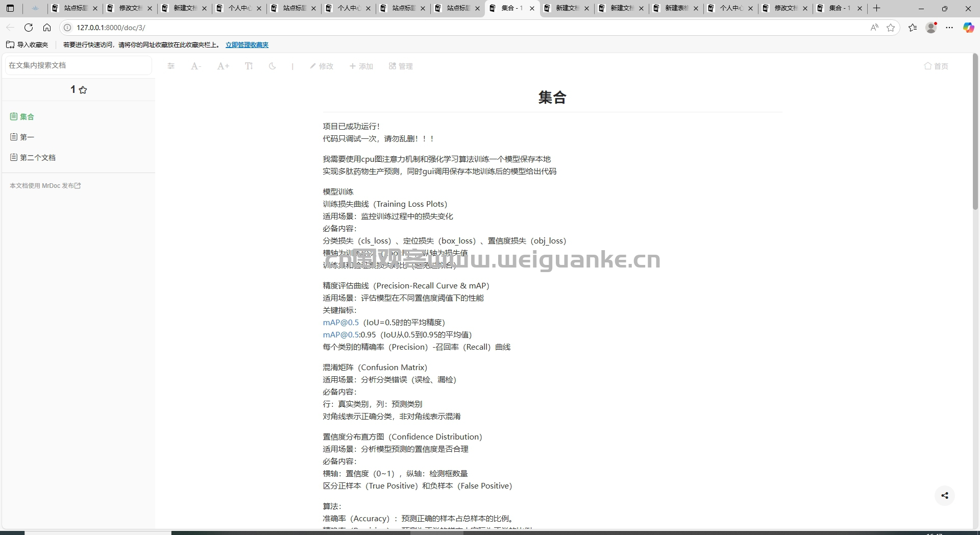Focus the 在文集内搜索文档 search box
Screen dimensions: 980x535
coord(79,65)
